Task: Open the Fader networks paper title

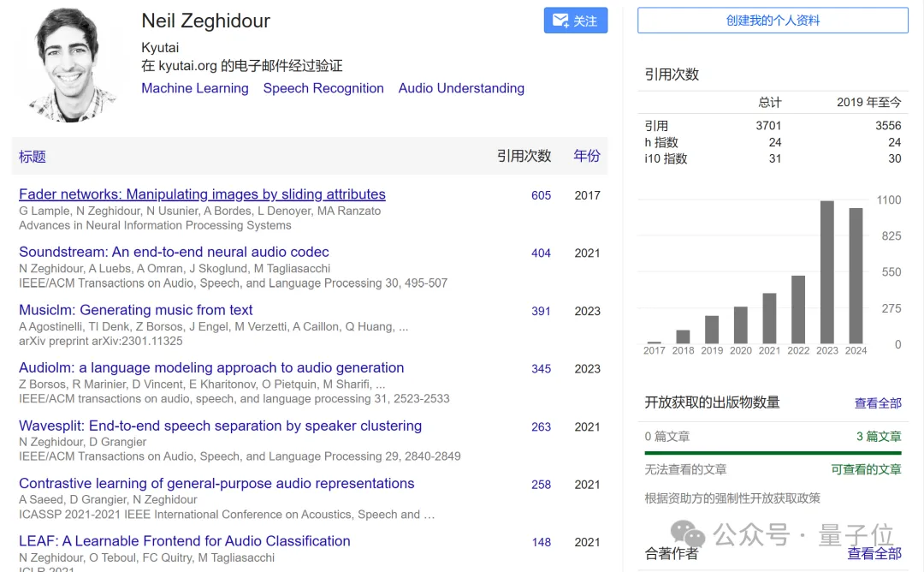Action: coord(202,194)
